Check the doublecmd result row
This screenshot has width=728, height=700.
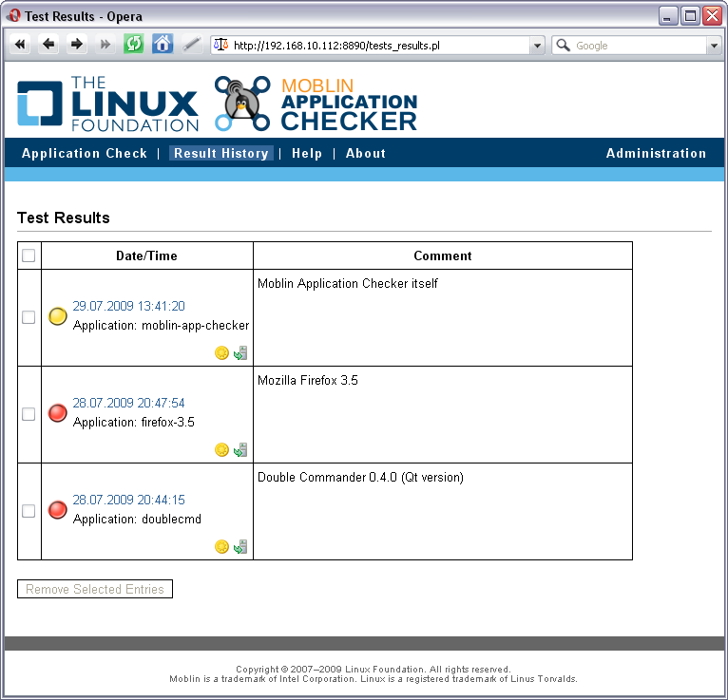click(29, 511)
